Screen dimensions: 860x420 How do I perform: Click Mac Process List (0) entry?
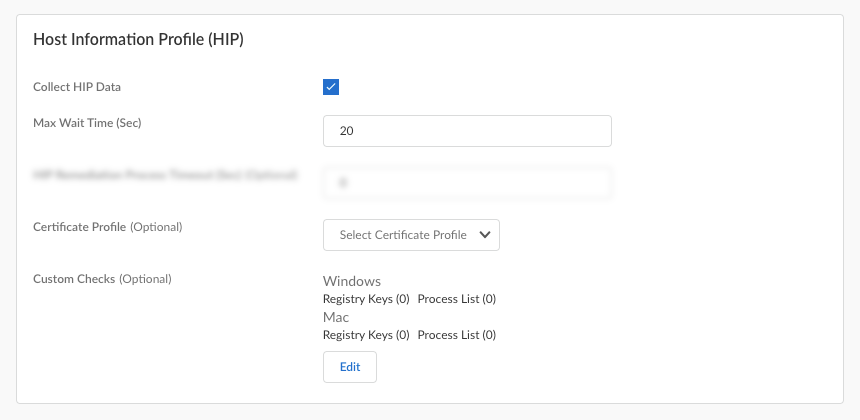[457, 335]
